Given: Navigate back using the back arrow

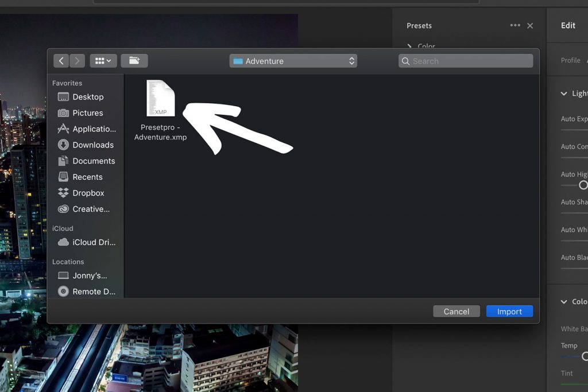Looking at the screenshot, I should [60, 60].
